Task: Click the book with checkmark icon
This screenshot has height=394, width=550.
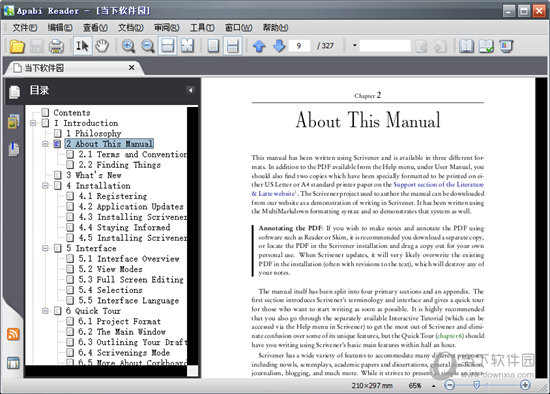Action: click(486, 46)
